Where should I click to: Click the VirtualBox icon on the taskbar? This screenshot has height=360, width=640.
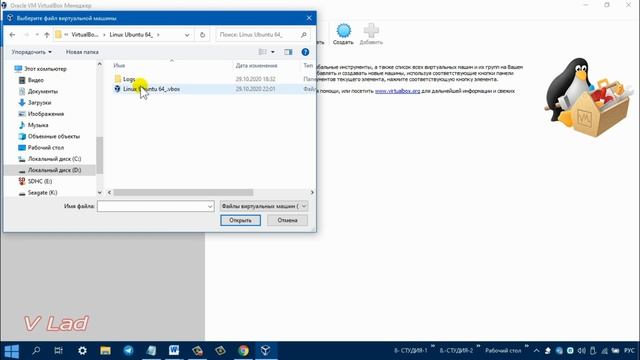click(x=266, y=351)
